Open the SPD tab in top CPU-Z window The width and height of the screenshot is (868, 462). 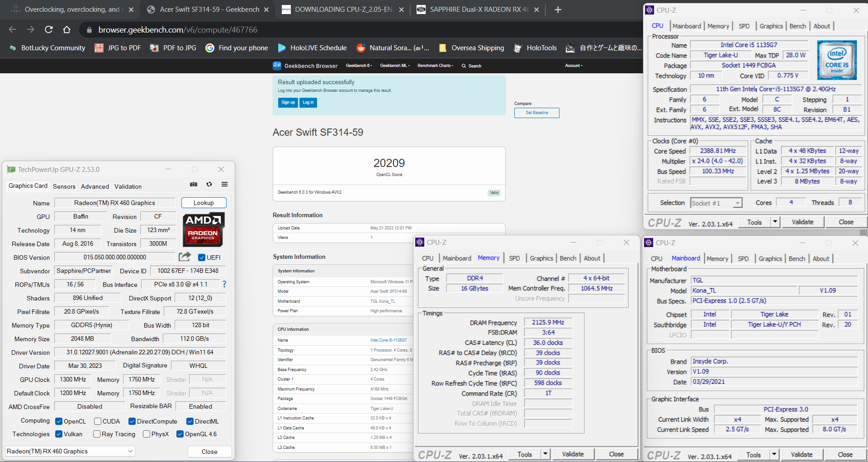[744, 26]
